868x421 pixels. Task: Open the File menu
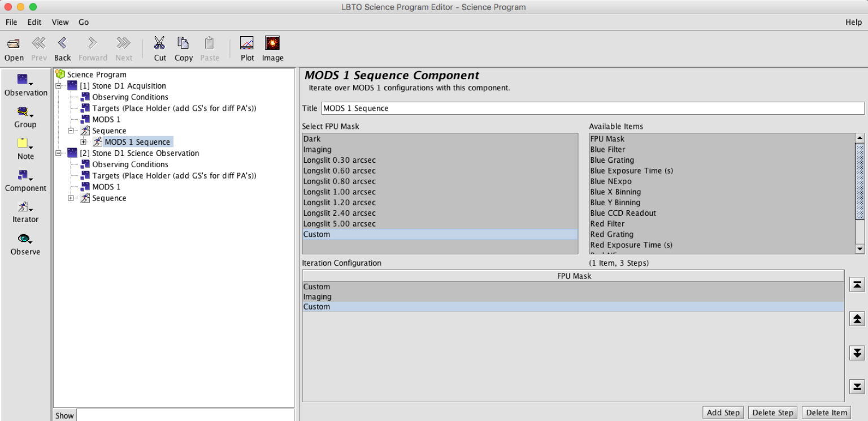click(x=11, y=22)
